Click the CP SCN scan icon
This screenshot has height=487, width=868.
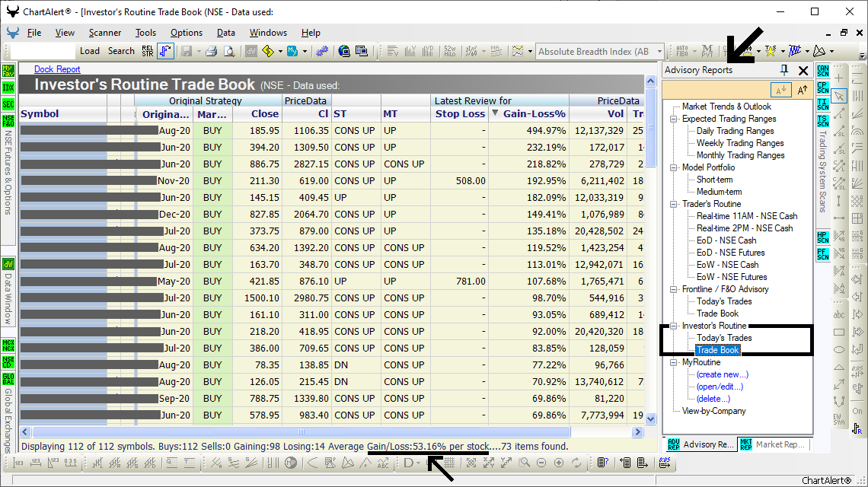point(822,88)
